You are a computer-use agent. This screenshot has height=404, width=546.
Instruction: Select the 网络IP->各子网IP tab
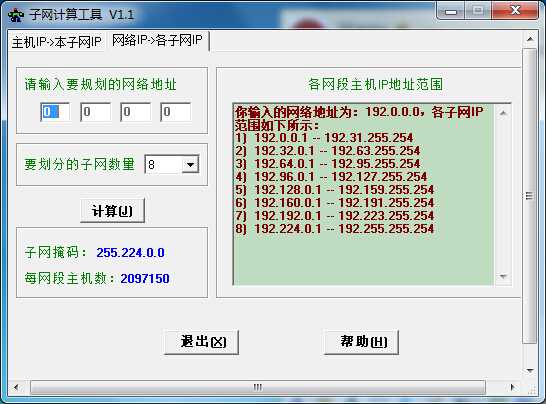157,40
